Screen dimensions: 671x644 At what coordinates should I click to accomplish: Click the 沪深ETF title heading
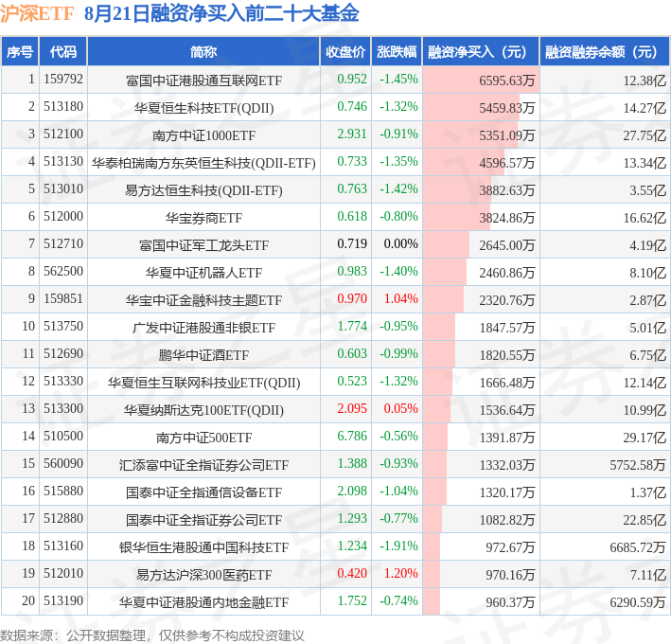point(37,13)
